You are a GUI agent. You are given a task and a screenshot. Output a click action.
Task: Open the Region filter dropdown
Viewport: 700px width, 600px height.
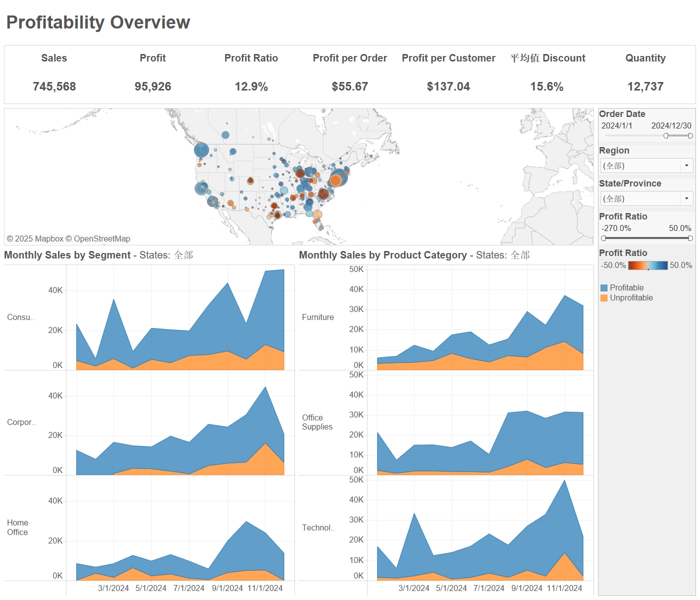coord(686,165)
